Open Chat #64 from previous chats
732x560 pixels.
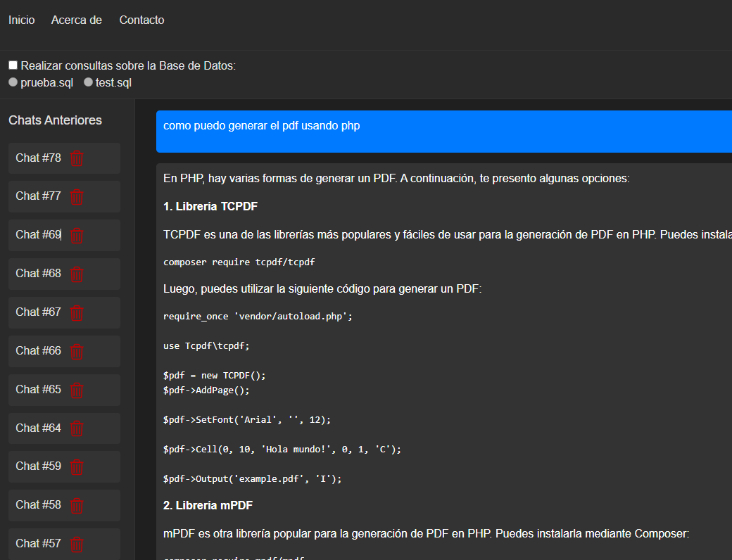point(38,428)
